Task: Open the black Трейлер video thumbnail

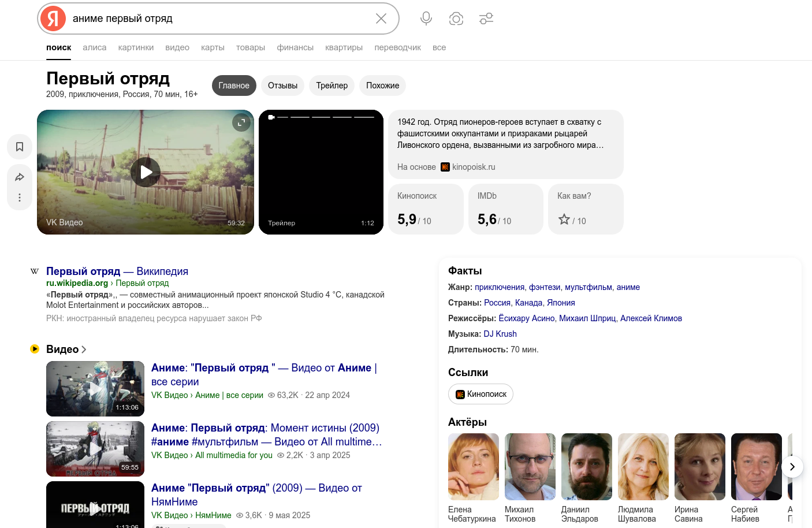Action: (321, 172)
